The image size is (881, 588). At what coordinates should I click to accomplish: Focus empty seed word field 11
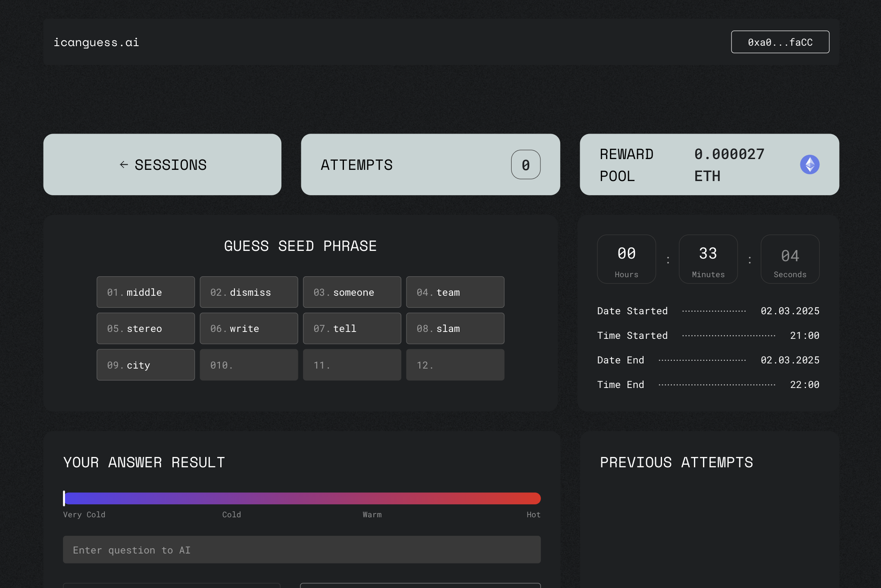point(352,365)
